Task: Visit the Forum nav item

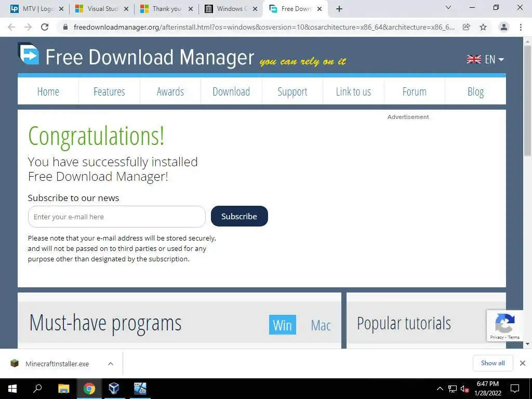Action: pos(414,91)
